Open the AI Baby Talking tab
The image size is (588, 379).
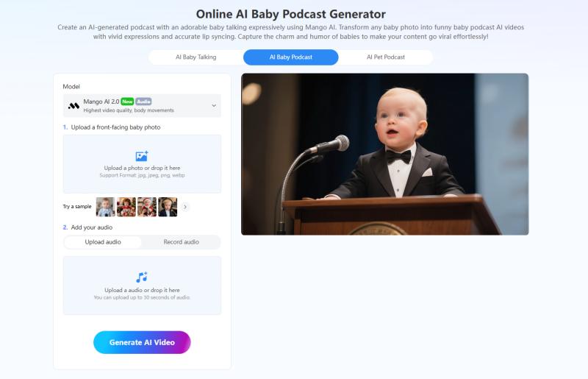(x=196, y=57)
